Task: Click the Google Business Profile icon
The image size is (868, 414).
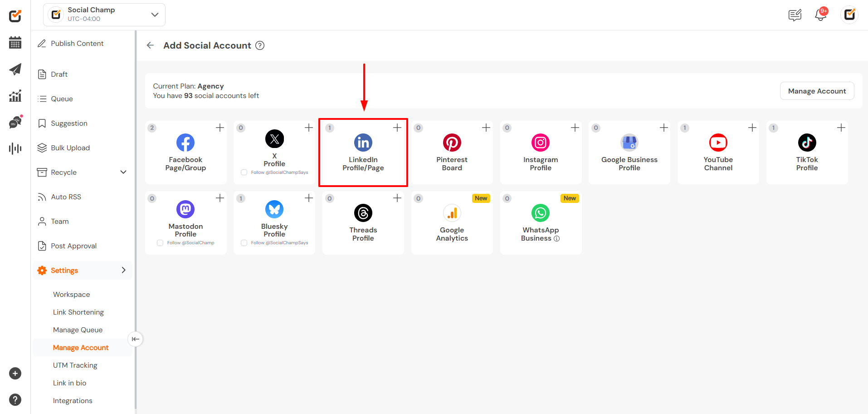Action: 629,143
